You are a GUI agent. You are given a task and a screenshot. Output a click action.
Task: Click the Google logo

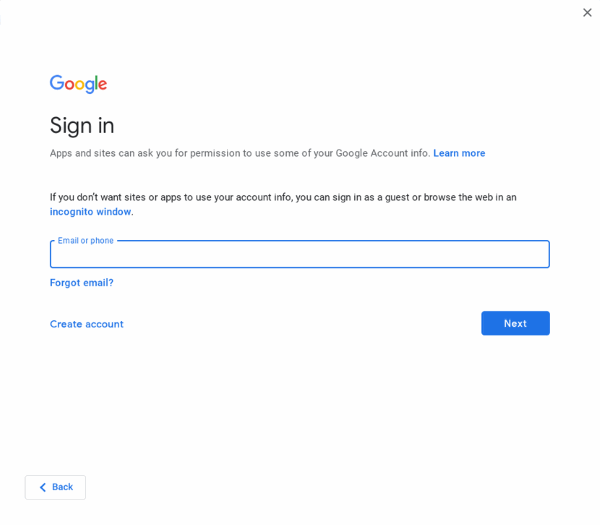click(x=78, y=84)
